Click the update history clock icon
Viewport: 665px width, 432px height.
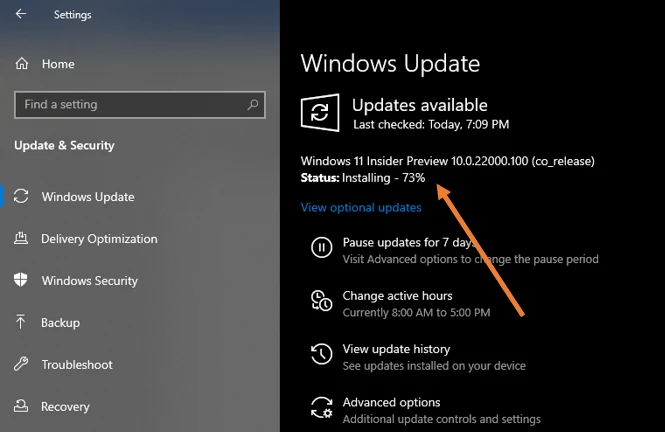tap(321, 354)
